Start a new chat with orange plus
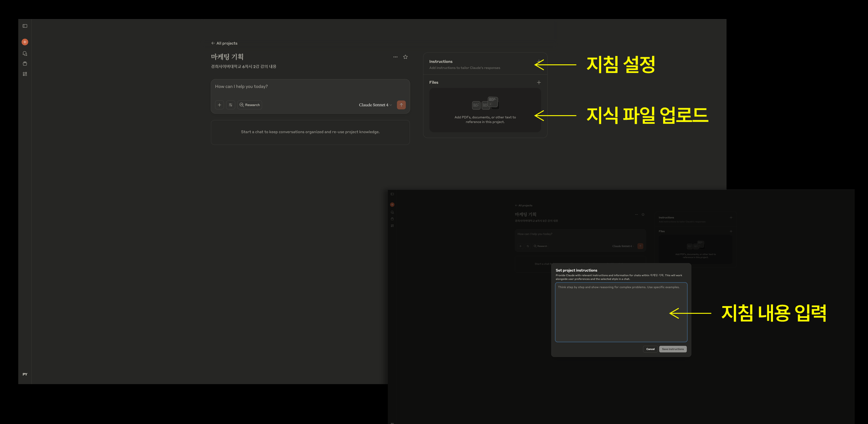The image size is (868, 424). (x=25, y=42)
